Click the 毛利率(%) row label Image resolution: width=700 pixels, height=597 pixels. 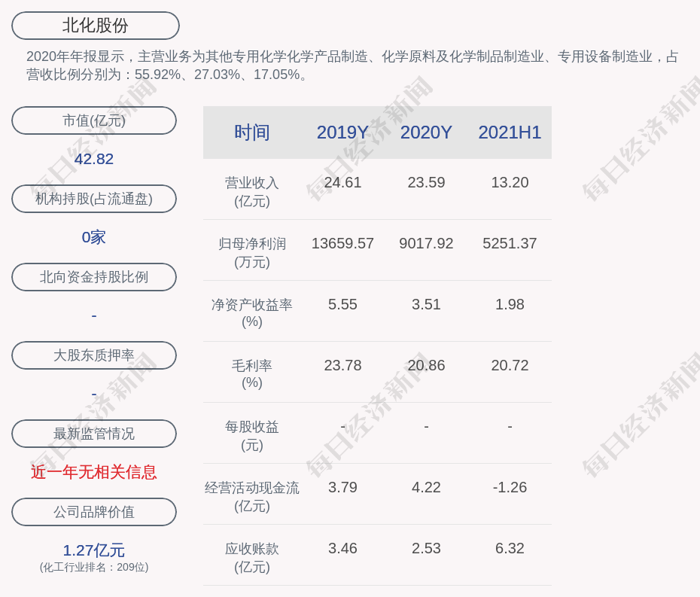[x=252, y=374]
